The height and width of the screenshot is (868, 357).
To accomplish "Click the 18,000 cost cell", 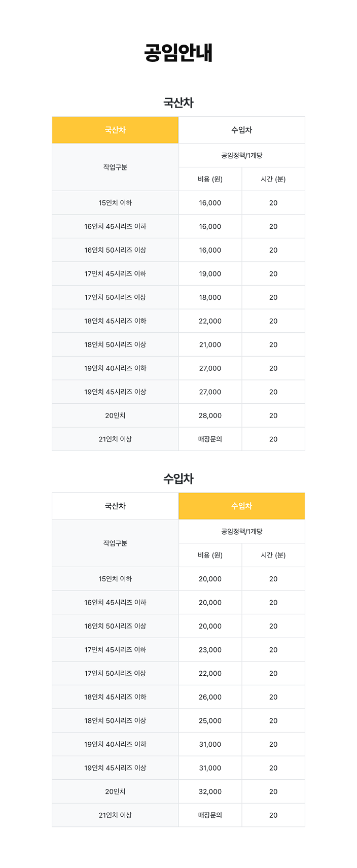I will tap(210, 297).
